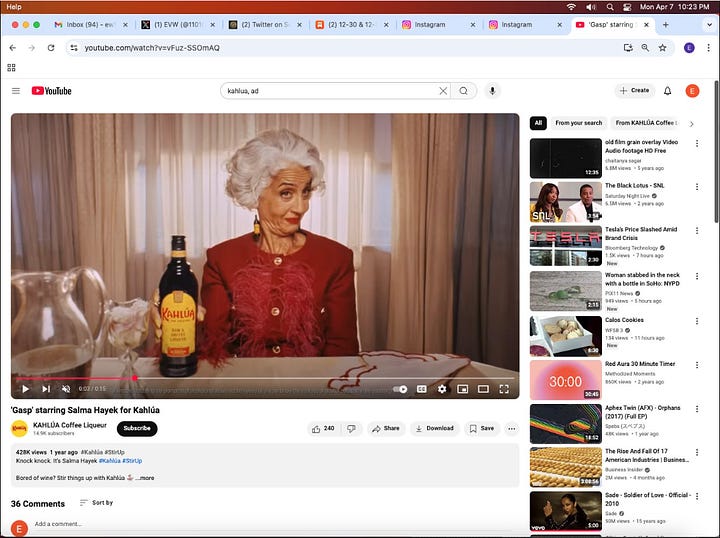Open options for Calos Cookies video
The width and height of the screenshot is (720, 538).
tap(697, 321)
